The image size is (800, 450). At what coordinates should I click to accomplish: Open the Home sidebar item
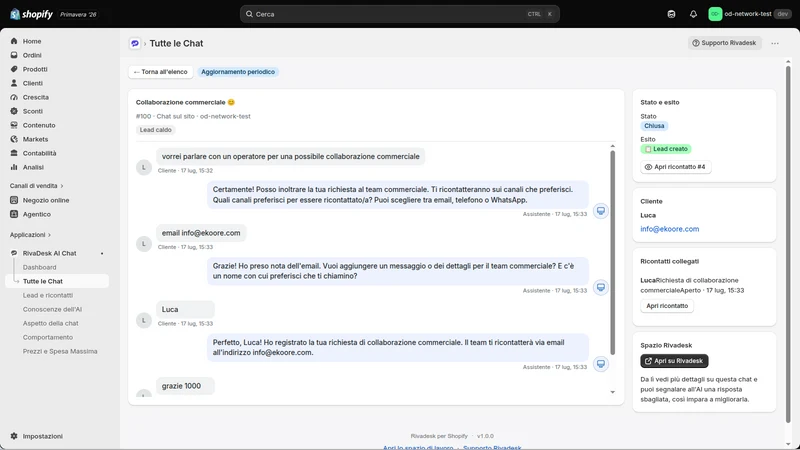[32, 41]
